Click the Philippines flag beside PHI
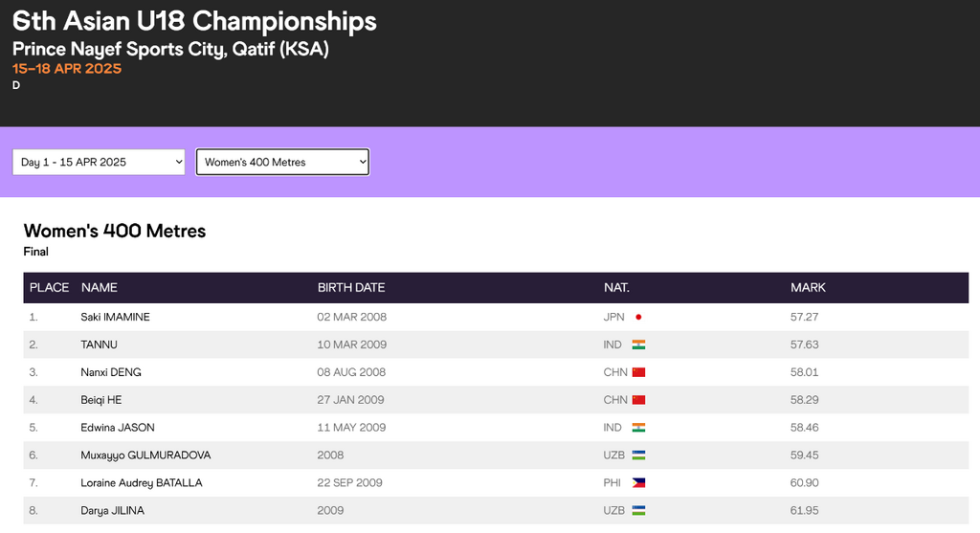The height and width of the screenshot is (533, 980). coord(638,483)
